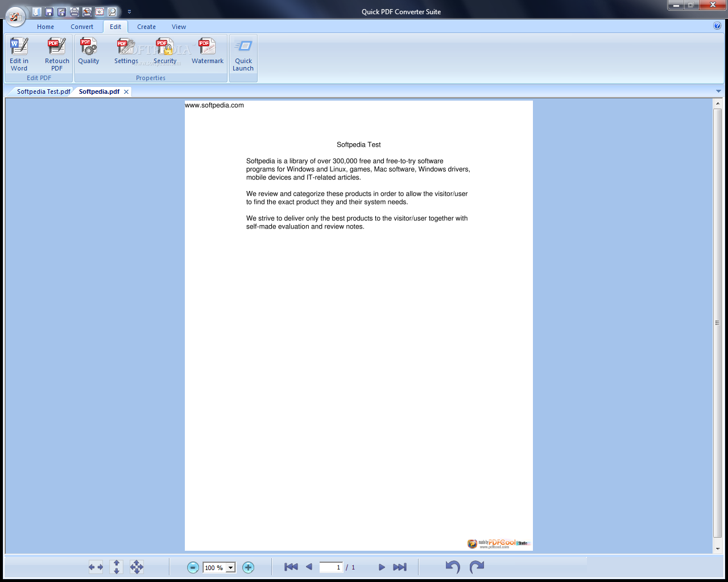Select the Edit ribbon tab
Screen dimensions: 728x582
[115, 27]
